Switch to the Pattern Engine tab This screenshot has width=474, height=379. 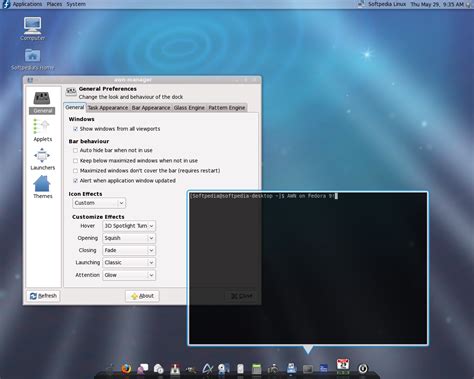[x=227, y=108]
